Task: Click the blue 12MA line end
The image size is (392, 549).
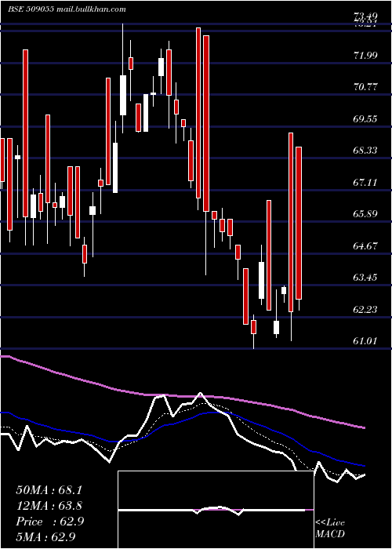Action: 364,466
